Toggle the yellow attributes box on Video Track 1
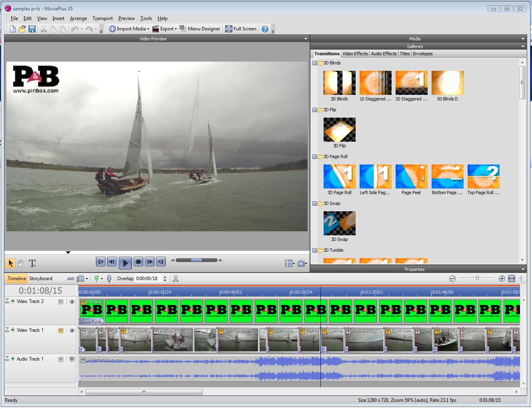The image size is (532, 409). (61, 331)
